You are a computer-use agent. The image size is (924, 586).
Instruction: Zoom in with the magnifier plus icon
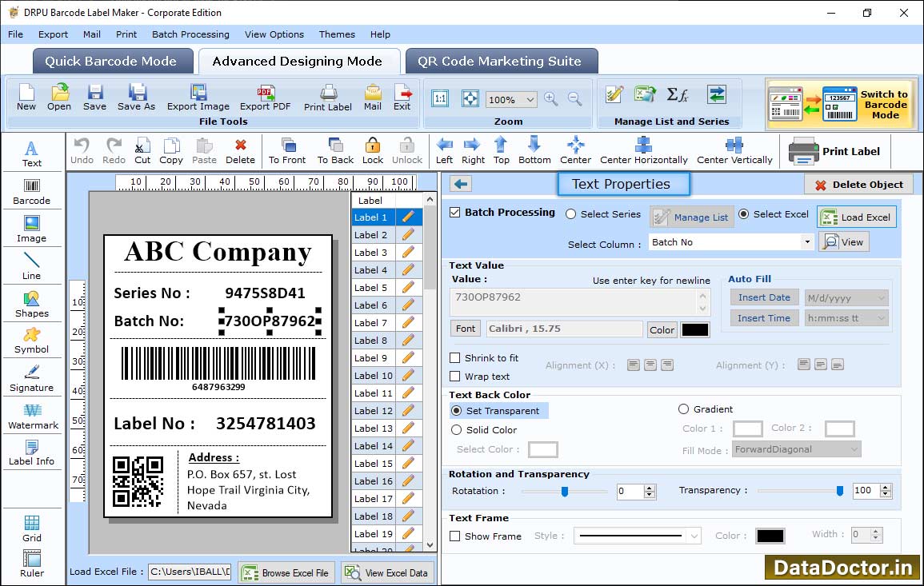pos(551,99)
